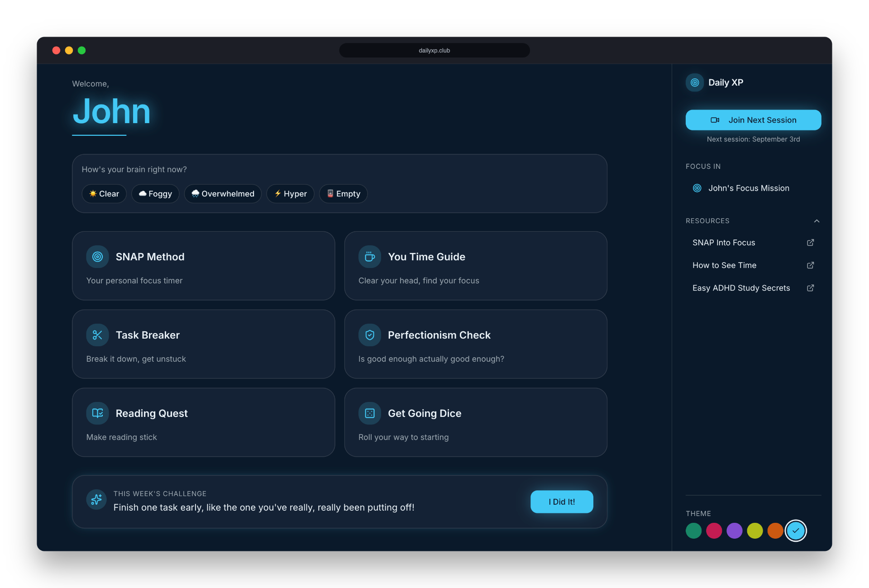
Task: Click external link icon for SNAP Into Focus
Action: click(811, 243)
